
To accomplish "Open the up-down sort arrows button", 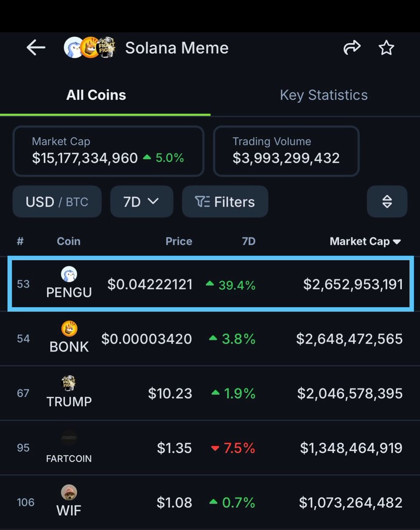I will click(x=387, y=202).
